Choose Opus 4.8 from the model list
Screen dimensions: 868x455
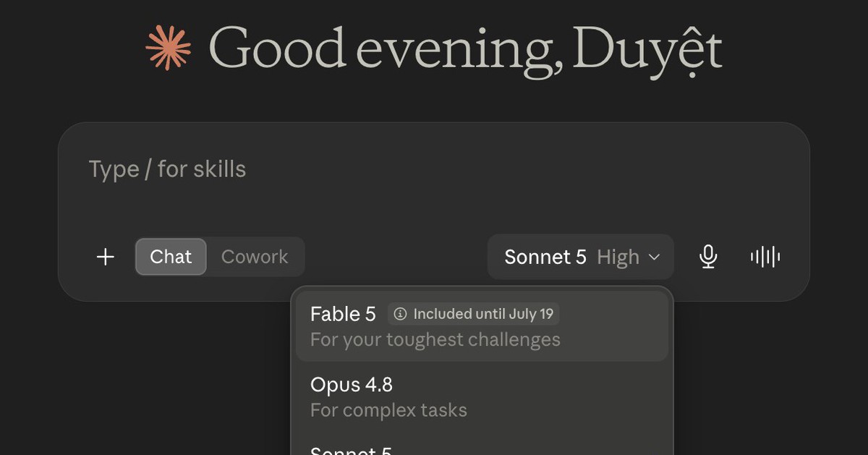click(482, 397)
